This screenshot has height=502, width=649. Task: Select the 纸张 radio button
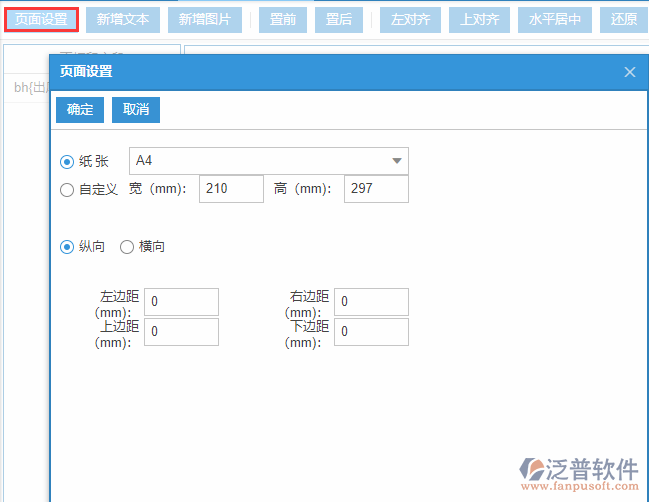point(67,161)
